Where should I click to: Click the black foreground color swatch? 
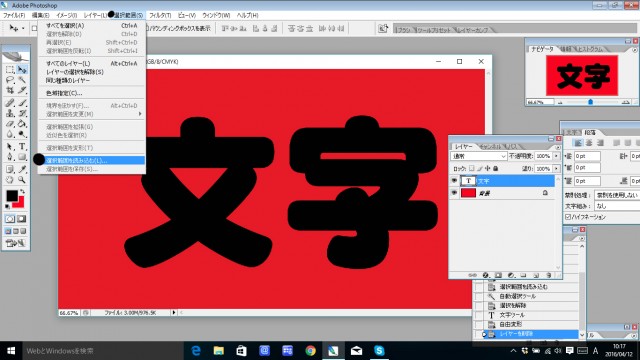coord(11,196)
